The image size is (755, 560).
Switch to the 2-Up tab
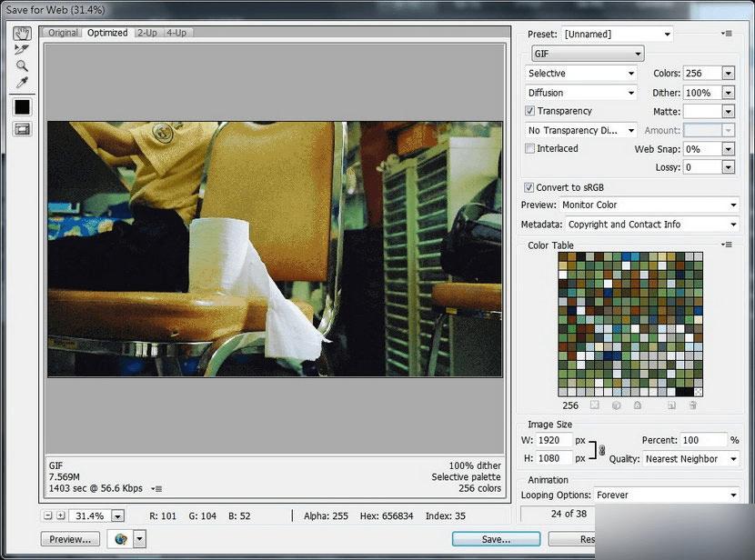(147, 33)
